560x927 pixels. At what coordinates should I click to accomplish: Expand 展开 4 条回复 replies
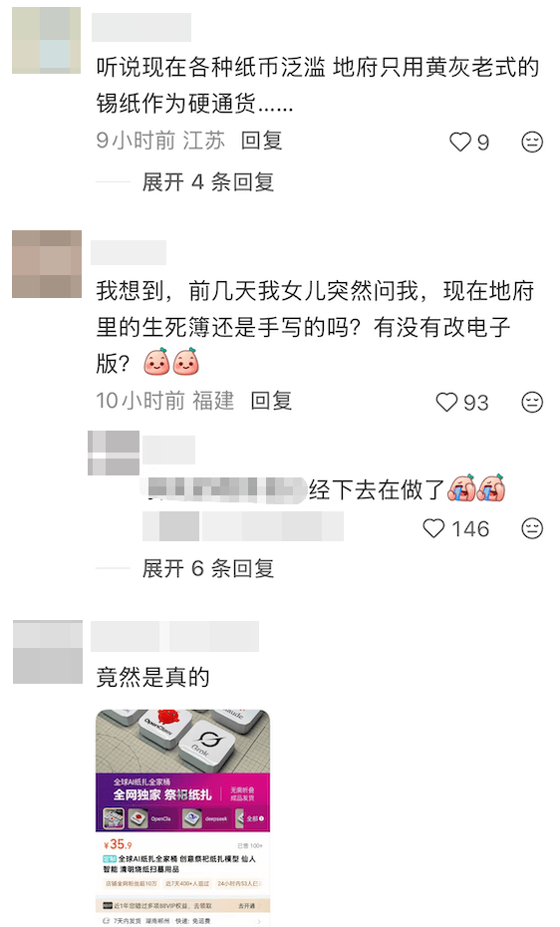(x=208, y=182)
